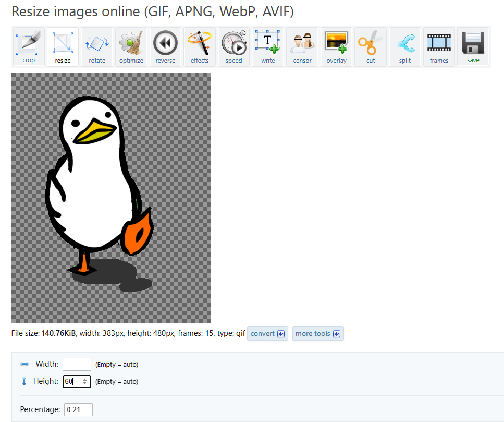Open the write text tool

[x=268, y=47]
